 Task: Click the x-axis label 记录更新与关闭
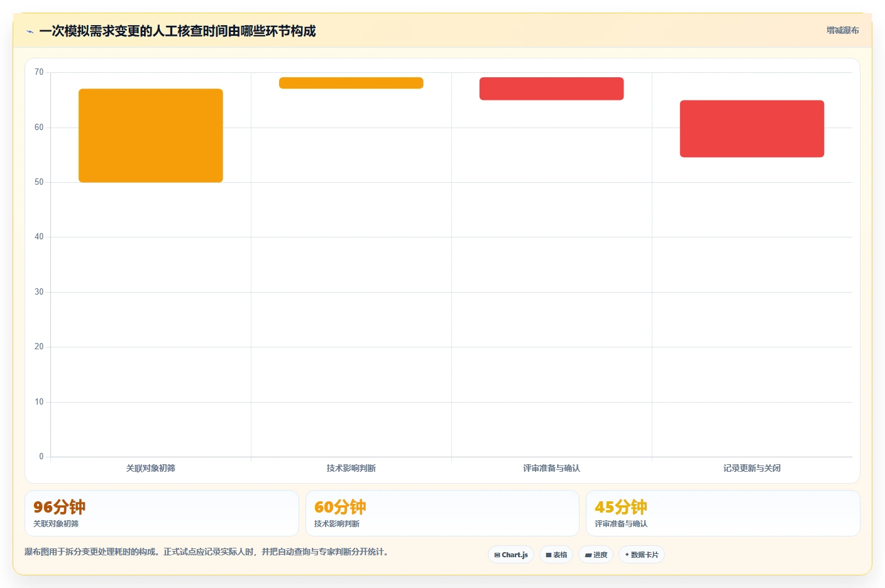pyautogui.click(x=752, y=468)
